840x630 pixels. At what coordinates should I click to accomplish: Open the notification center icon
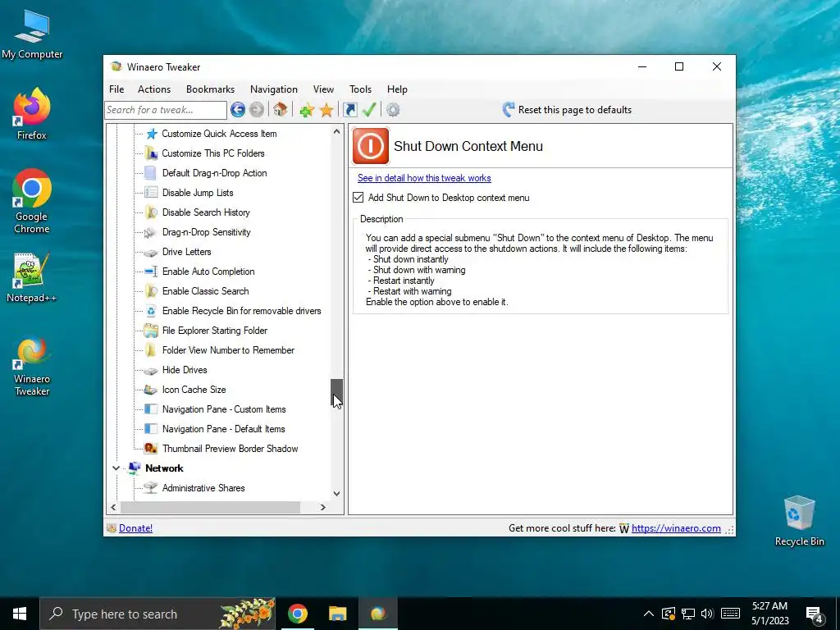click(x=815, y=614)
